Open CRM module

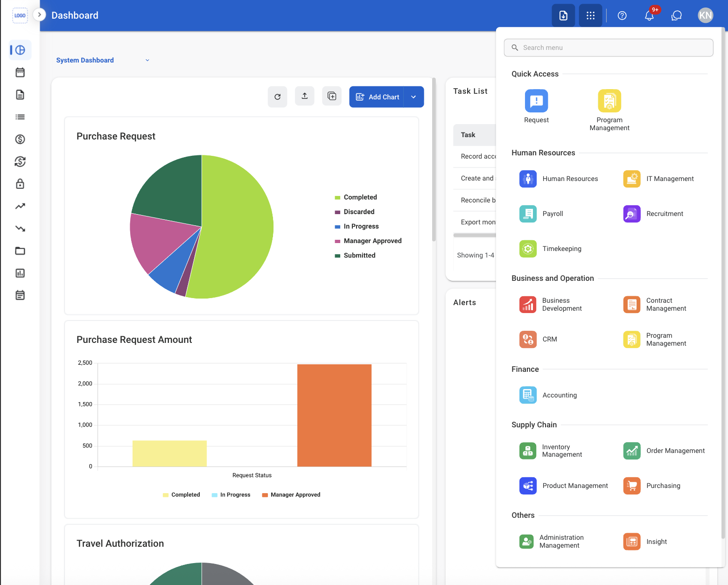pyautogui.click(x=539, y=339)
